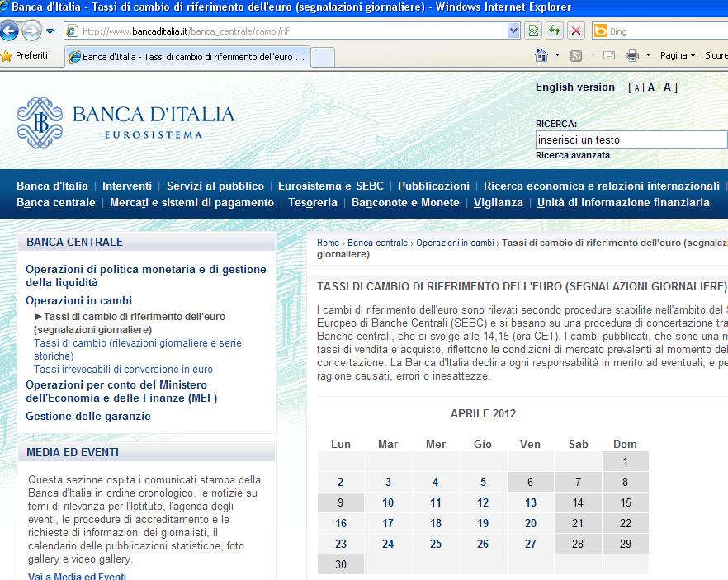
Task: Open Operazioni per conto del Ministero (MEF)
Action: click(121, 391)
